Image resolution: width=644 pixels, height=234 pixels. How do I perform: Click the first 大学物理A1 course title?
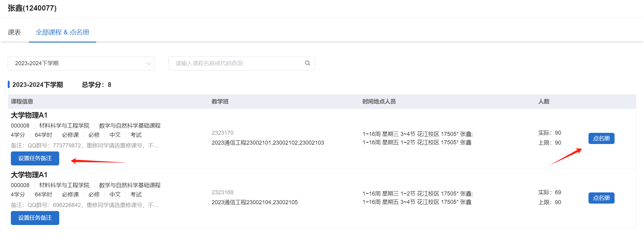pyautogui.click(x=29, y=115)
